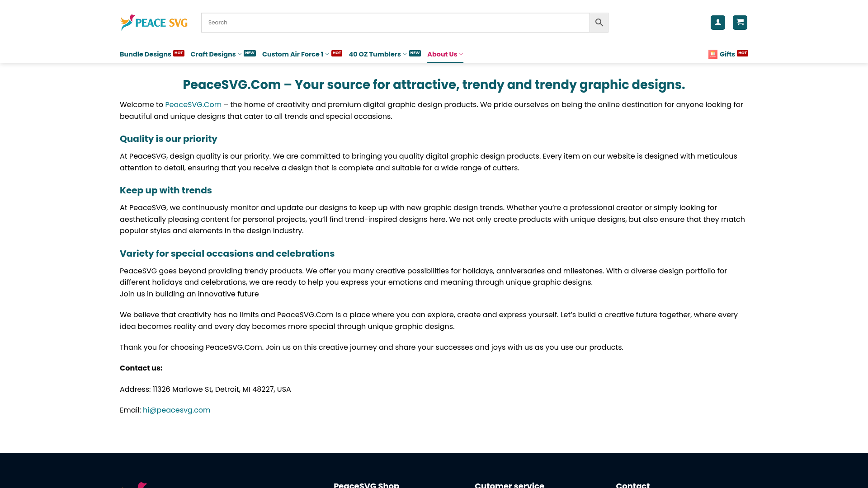Expand About Us dropdown chevron
Screen dimensions: 868x488
tap(461, 54)
